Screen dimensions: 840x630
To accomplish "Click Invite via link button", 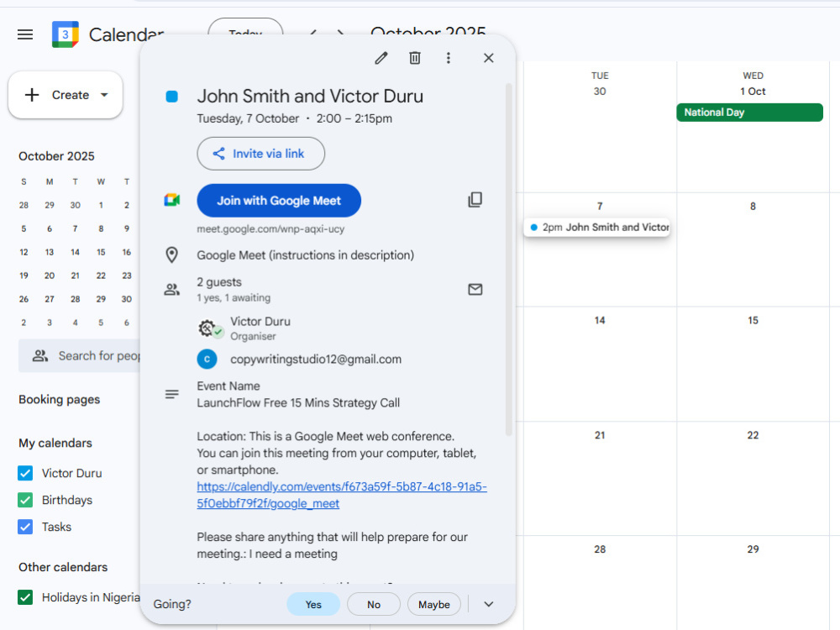I will tap(261, 154).
